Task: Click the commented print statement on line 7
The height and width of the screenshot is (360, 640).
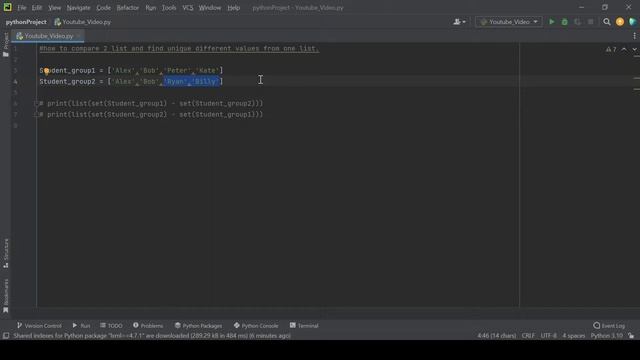Action: coord(151,115)
